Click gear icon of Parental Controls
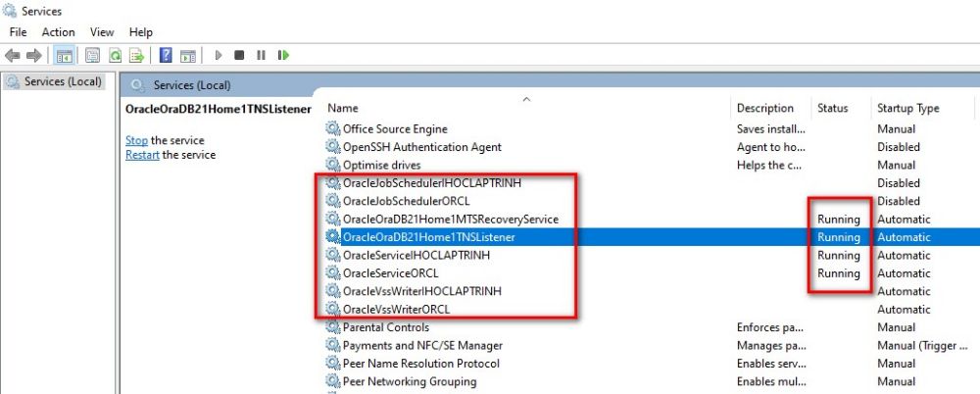Screen dimensions: 980x394 click(333, 327)
